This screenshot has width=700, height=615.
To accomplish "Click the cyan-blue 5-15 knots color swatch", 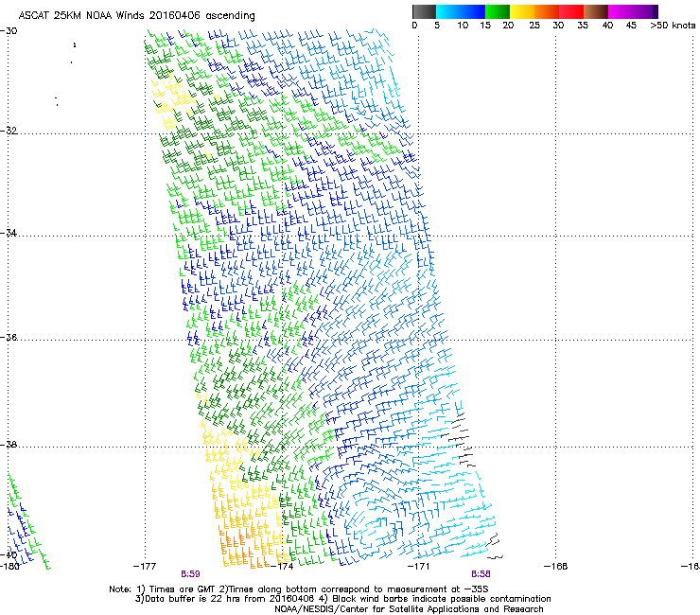I will coord(461,11).
